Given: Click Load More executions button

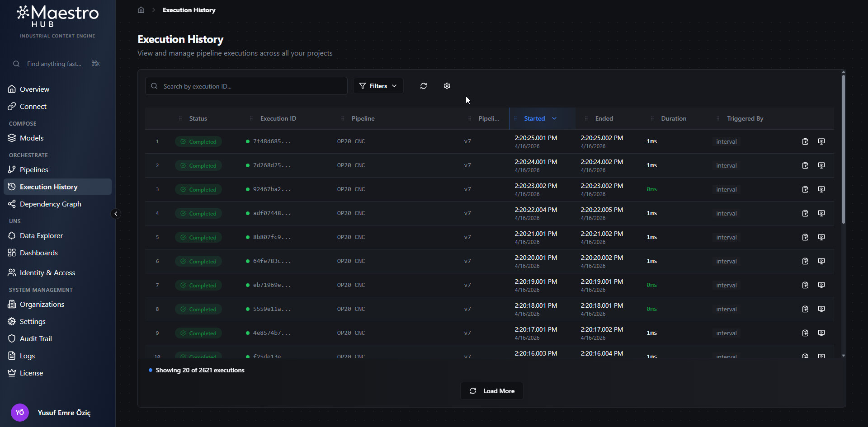Looking at the screenshot, I should pyautogui.click(x=492, y=391).
